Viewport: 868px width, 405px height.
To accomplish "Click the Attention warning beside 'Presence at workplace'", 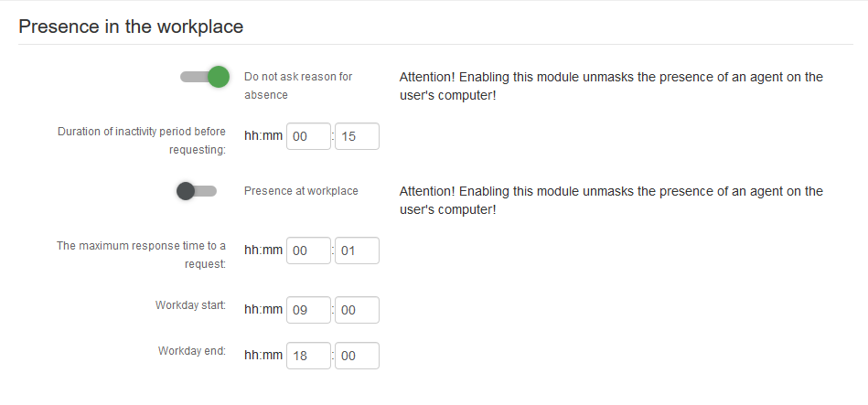I will [611, 200].
